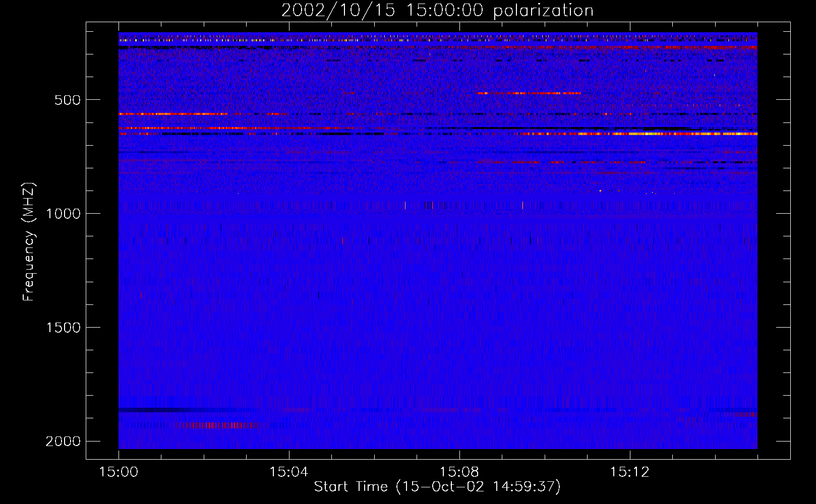Select the 2000 frequency axis label
The image size is (816, 504).
(x=63, y=442)
